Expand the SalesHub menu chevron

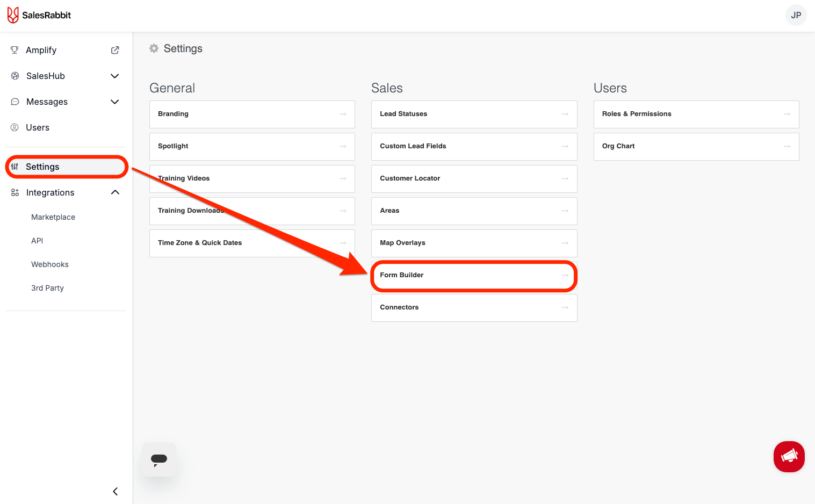point(114,76)
